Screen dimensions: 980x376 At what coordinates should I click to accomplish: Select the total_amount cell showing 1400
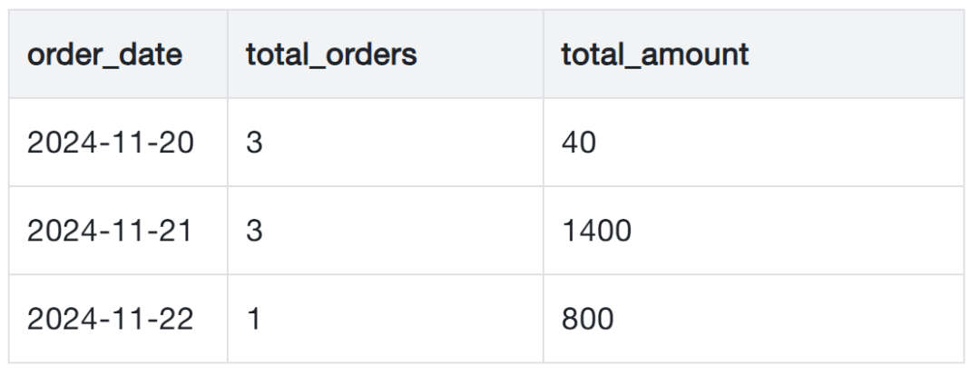coord(596,232)
